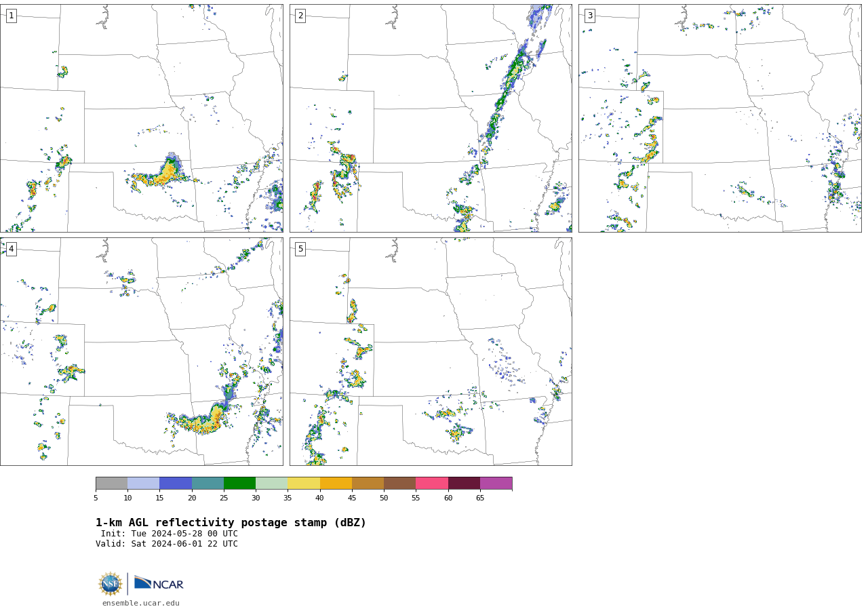
Task: Select the blue 15-20 dBZ swatch
Action: [x=176, y=484]
